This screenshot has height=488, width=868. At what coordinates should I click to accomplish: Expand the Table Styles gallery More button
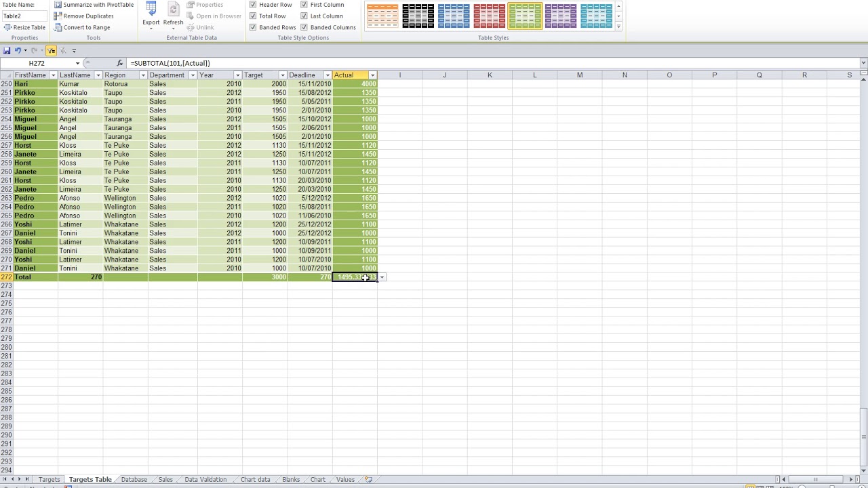coord(618,26)
